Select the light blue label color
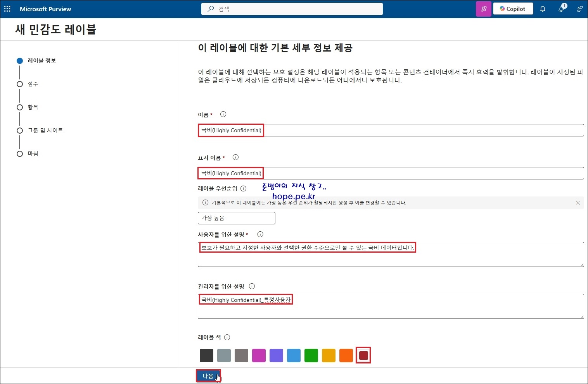 [294, 355]
